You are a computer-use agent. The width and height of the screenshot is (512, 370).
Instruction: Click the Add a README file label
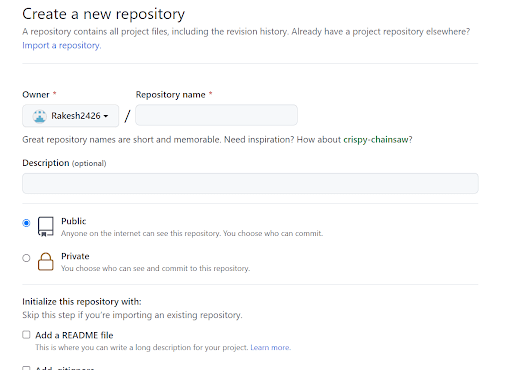pos(74,335)
